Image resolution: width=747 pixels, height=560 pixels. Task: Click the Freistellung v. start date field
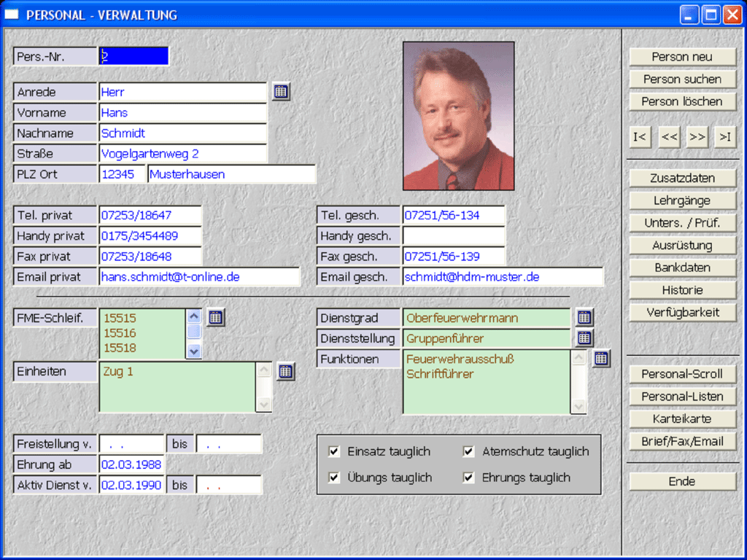click(x=131, y=444)
